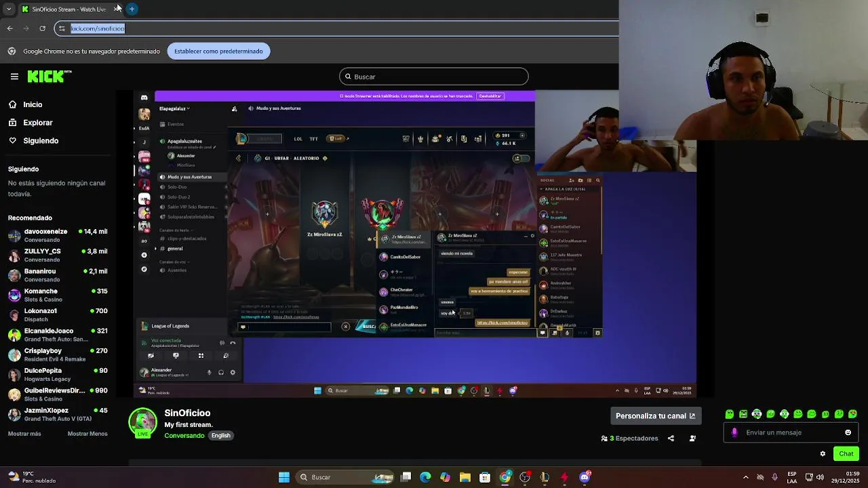Image resolution: width=868 pixels, height=488 pixels.
Task: Open recommended channel ZULLYY_CS
Action: click(58, 255)
